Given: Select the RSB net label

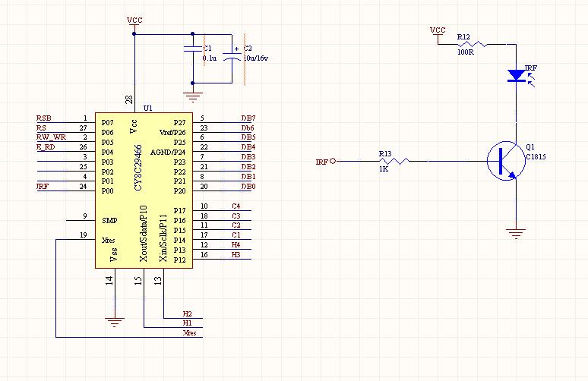Looking at the screenshot, I should tap(43, 118).
